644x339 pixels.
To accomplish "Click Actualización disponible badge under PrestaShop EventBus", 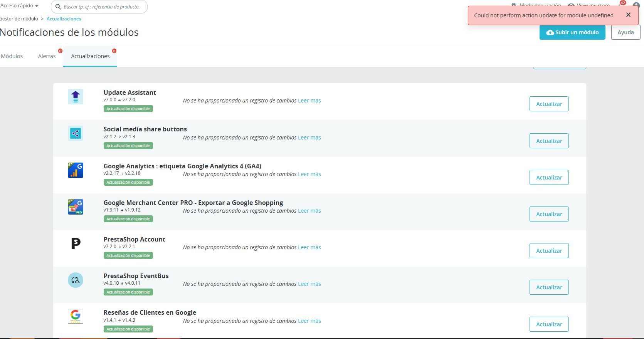I will (128, 292).
